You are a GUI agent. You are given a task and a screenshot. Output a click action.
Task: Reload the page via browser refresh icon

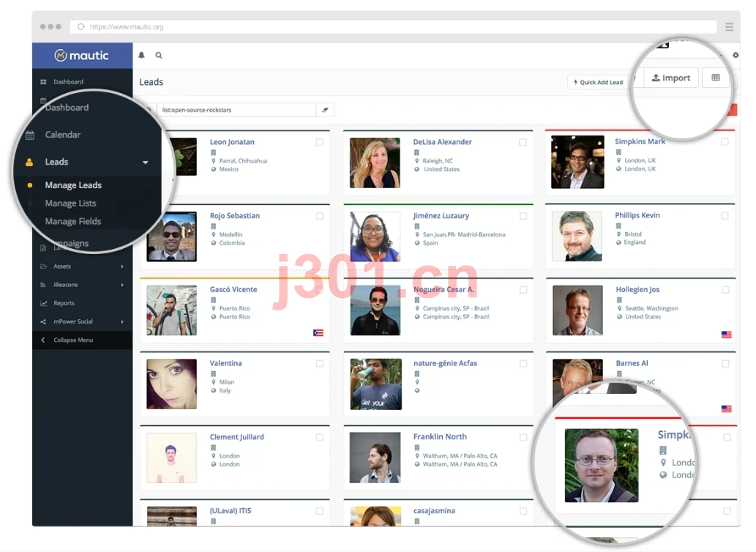[81, 26]
